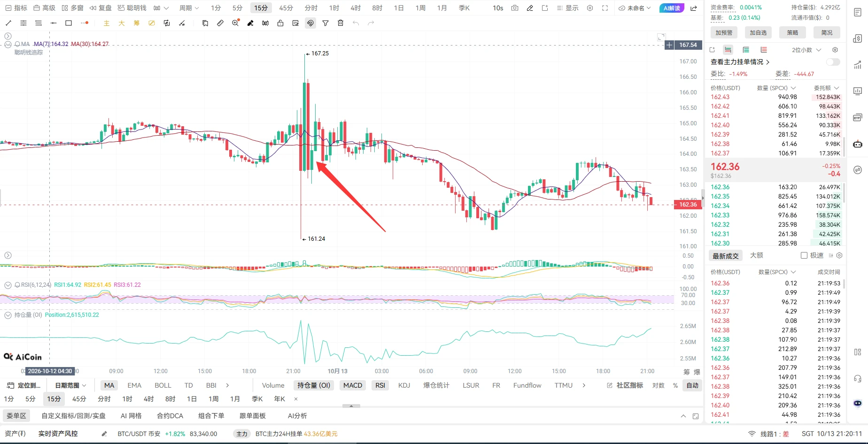
Task: Click the share export icon
Action: 694,8
